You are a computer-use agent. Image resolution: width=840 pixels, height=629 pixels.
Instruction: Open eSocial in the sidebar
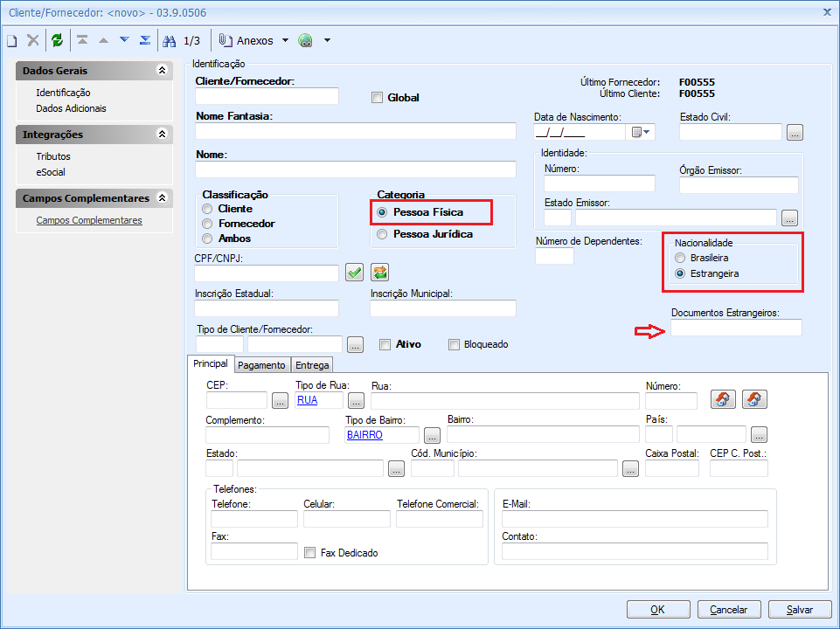(x=51, y=172)
